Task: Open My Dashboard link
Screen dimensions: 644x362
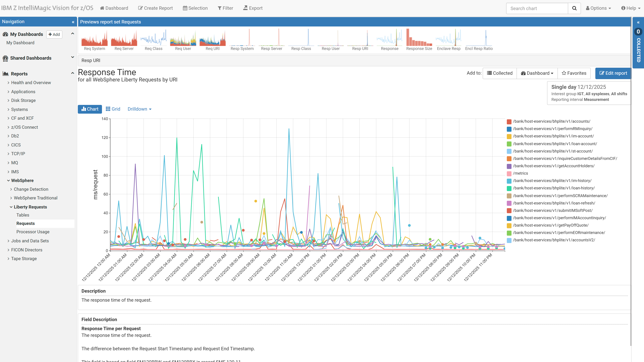Action: [20, 43]
